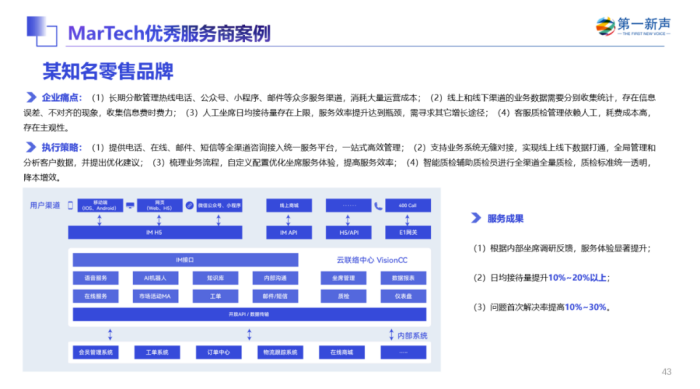Click the 会员管理系统 box
The image size is (700, 389).
click(x=96, y=352)
